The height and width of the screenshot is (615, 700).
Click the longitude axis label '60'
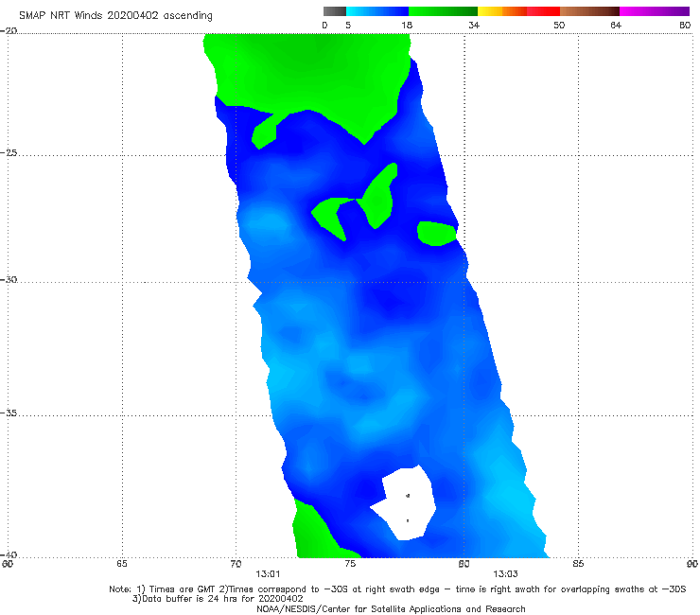pyautogui.click(x=8, y=564)
